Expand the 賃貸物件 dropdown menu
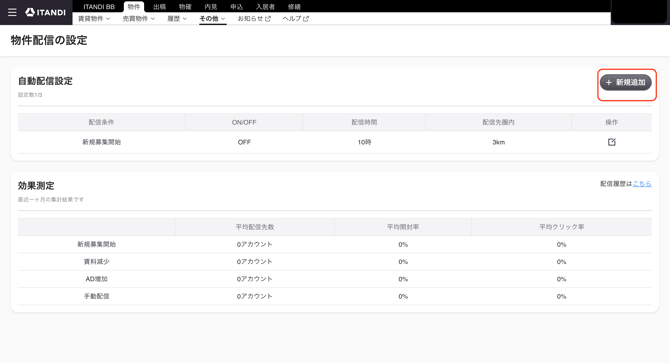Image resolution: width=670 pixels, height=363 pixels. coord(94,19)
